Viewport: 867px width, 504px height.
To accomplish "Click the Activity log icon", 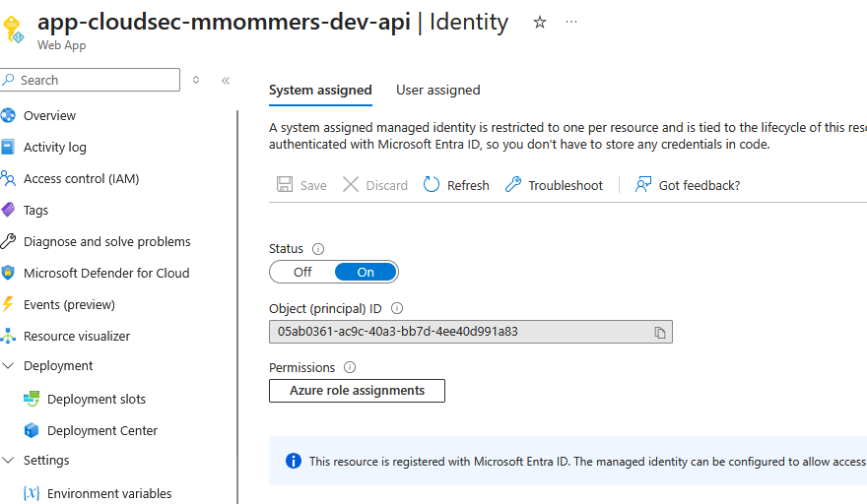I will 8,147.
